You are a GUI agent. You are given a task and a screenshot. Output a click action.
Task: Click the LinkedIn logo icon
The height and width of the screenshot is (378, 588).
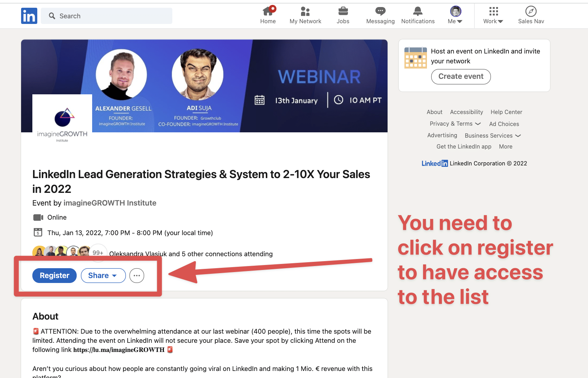pyautogui.click(x=29, y=16)
